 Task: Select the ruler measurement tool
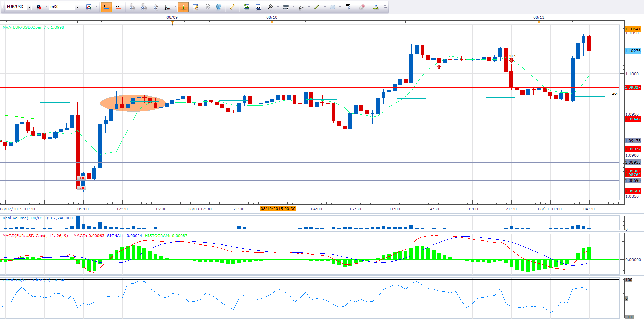pos(232,7)
